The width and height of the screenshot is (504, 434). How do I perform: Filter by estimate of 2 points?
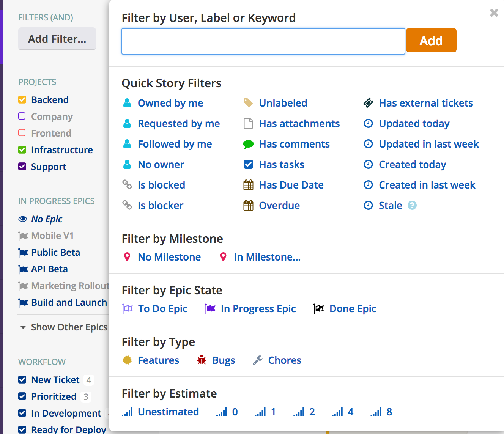click(x=304, y=412)
